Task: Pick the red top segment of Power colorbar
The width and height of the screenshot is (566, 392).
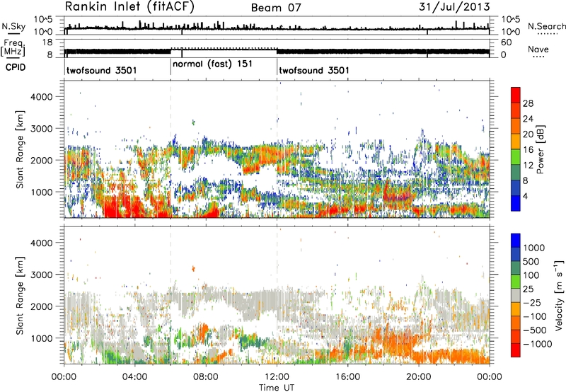Action: [516, 95]
